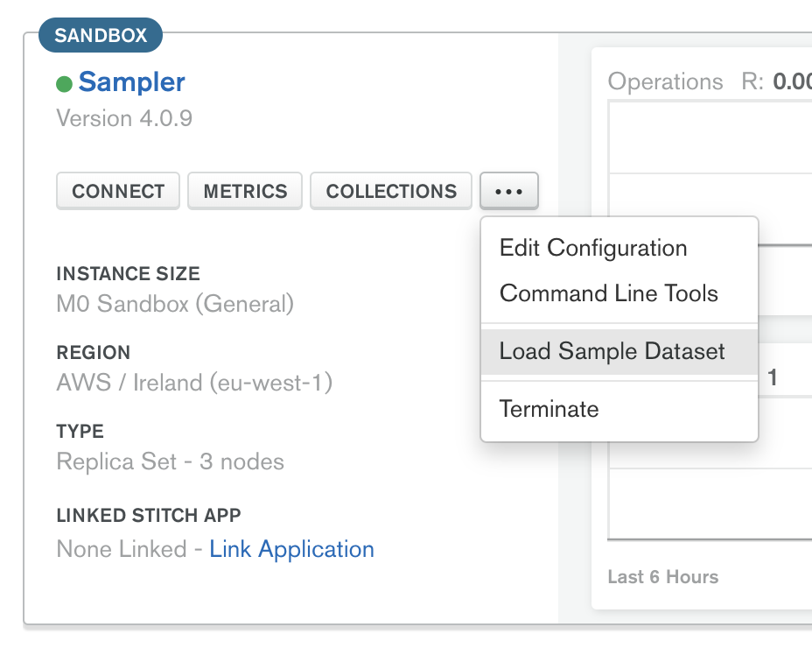Choose Load Sample Dataset
812x648 pixels.
(611, 350)
